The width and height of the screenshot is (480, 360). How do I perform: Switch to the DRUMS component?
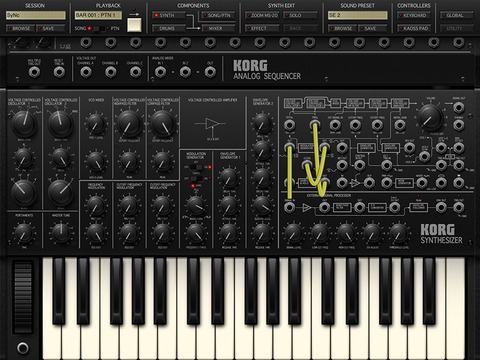tap(168, 28)
